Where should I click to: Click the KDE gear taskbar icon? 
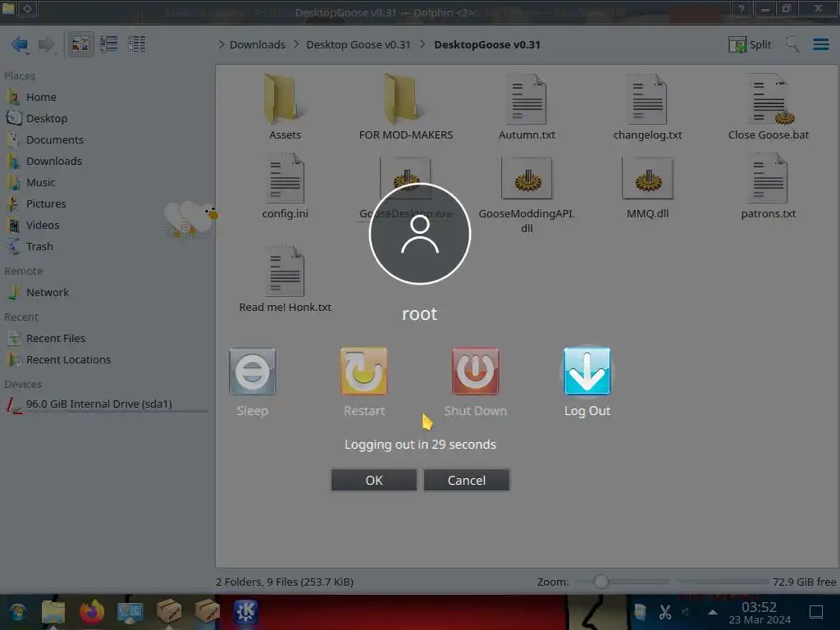coord(245,611)
